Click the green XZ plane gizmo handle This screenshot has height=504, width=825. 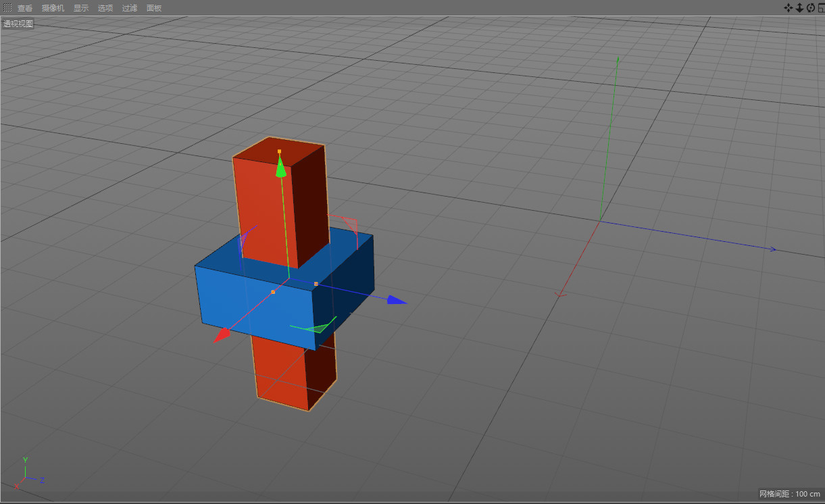coord(319,327)
